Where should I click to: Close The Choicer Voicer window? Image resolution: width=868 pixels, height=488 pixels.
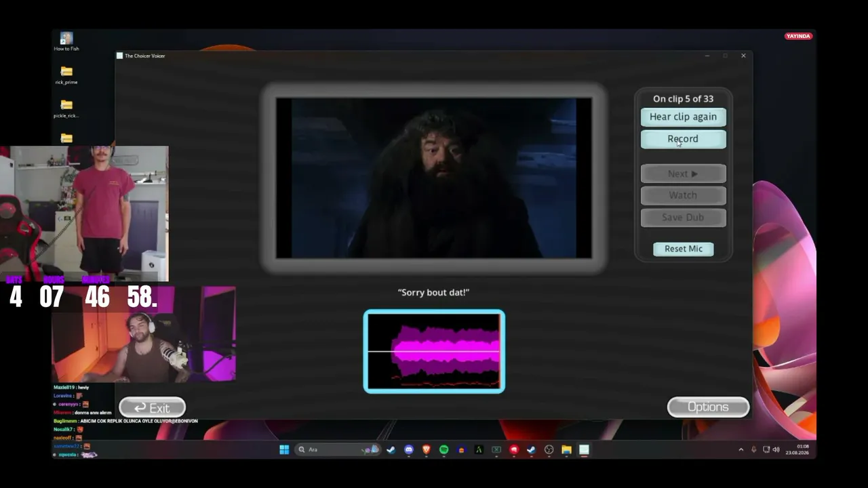[x=743, y=56]
